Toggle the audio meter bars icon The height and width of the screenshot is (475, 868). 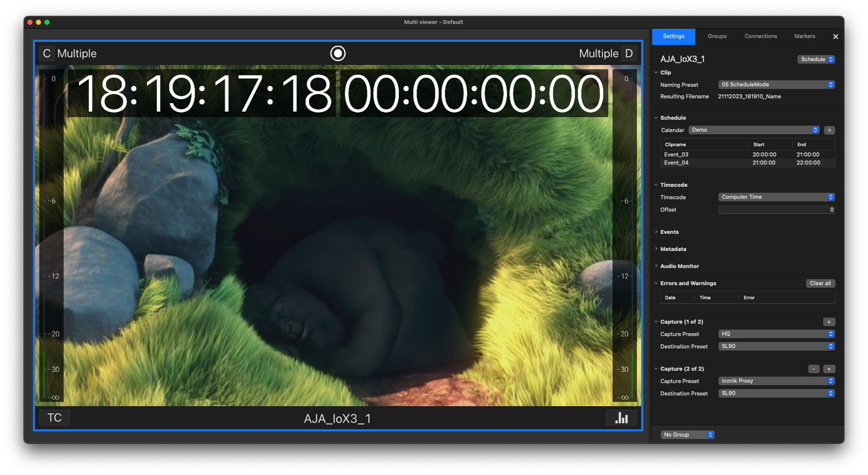pos(622,418)
